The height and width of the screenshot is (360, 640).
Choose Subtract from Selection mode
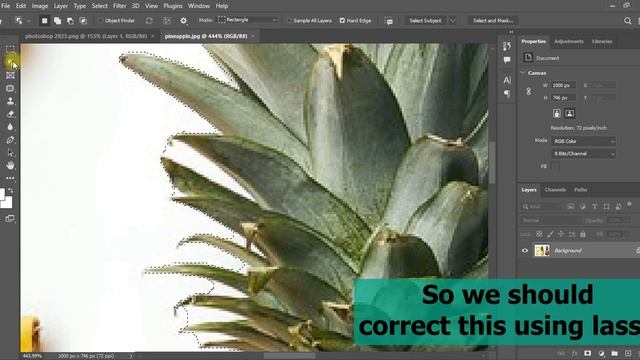[70, 20]
